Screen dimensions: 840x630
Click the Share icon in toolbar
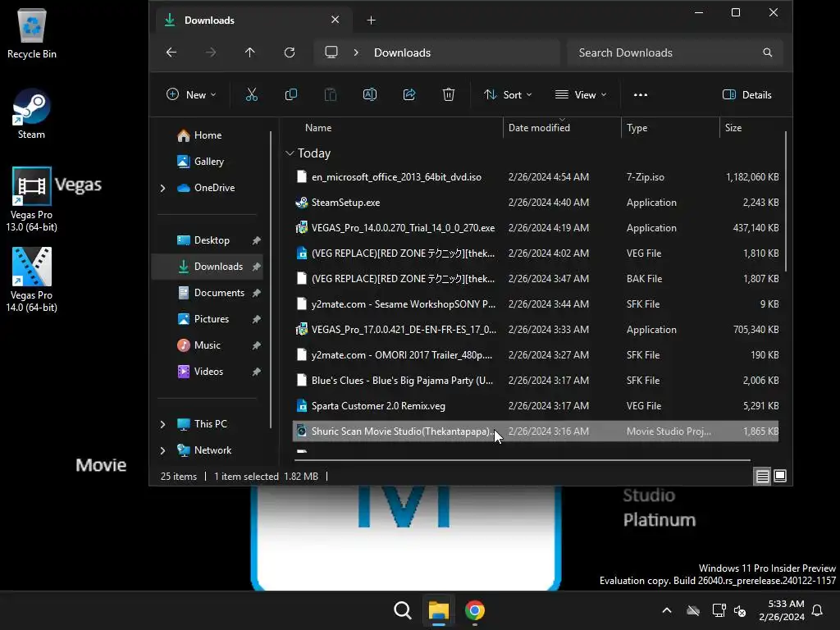[x=409, y=95]
